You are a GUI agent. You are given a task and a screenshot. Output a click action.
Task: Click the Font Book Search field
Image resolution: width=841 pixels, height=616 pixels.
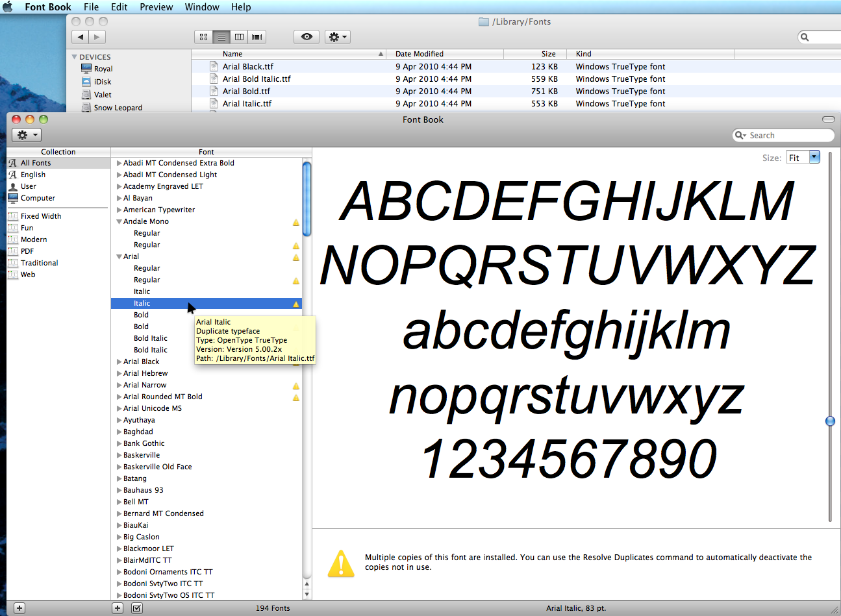[x=783, y=135]
